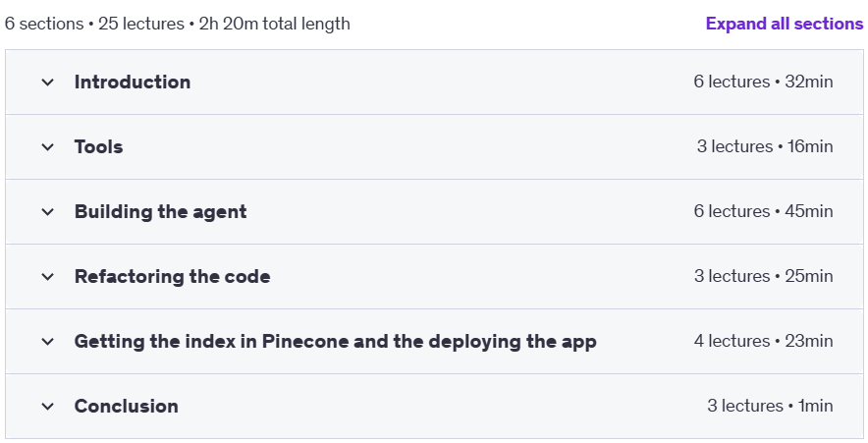Open the Tools section heading
Viewport: 868px width, 443px height.
pyautogui.click(x=98, y=146)
